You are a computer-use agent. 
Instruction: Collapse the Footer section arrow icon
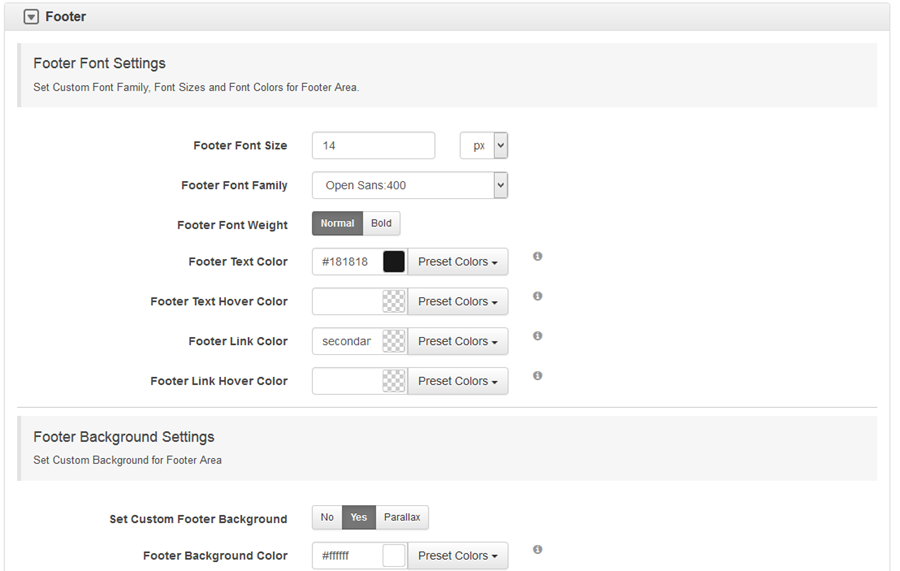point(31,17)
